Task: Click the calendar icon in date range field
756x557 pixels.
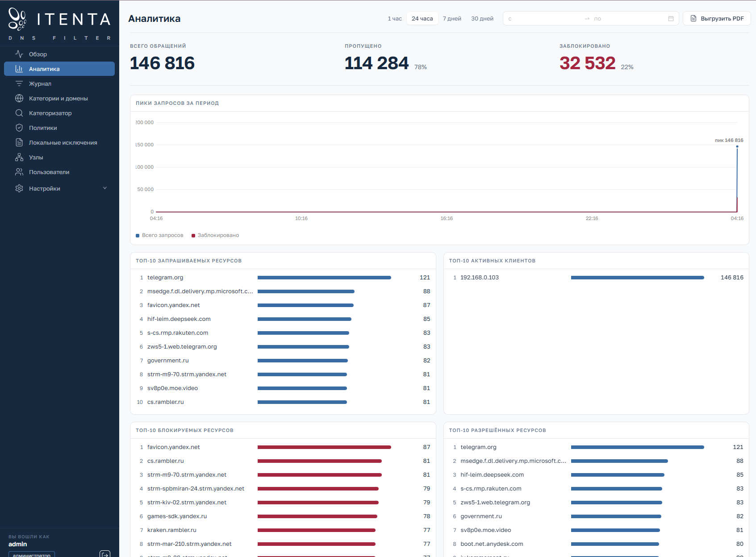Action: click(671, 19)
